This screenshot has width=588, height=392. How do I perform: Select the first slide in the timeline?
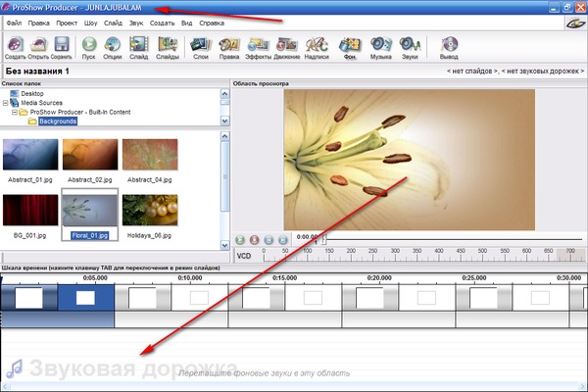click(x=28, y=298)
